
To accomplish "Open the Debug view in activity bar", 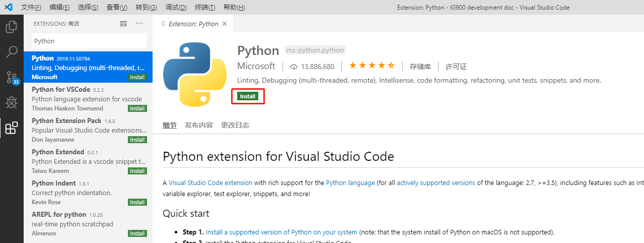I will click(x=12, y=103).
